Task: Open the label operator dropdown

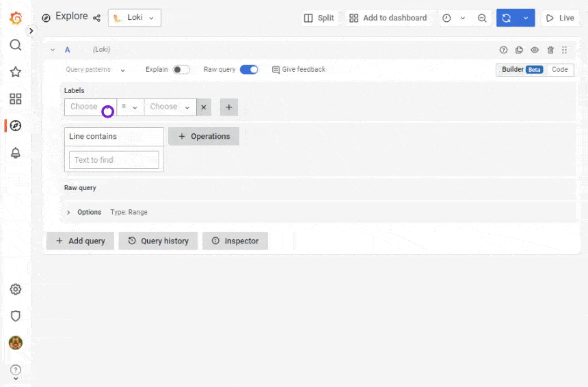Action: pyautogui.click(x=130, y=107)
